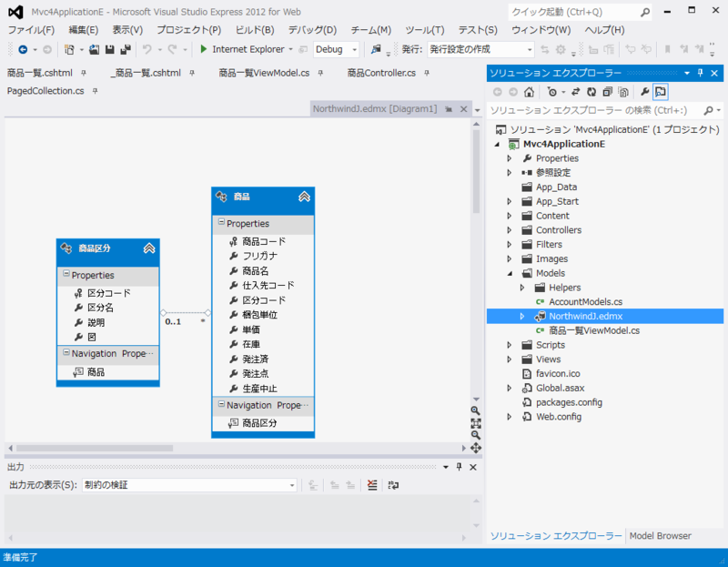Screen dimensions: 728x567
Task: Open the ビルド(B) menu
Action: (x=255, y=30)
